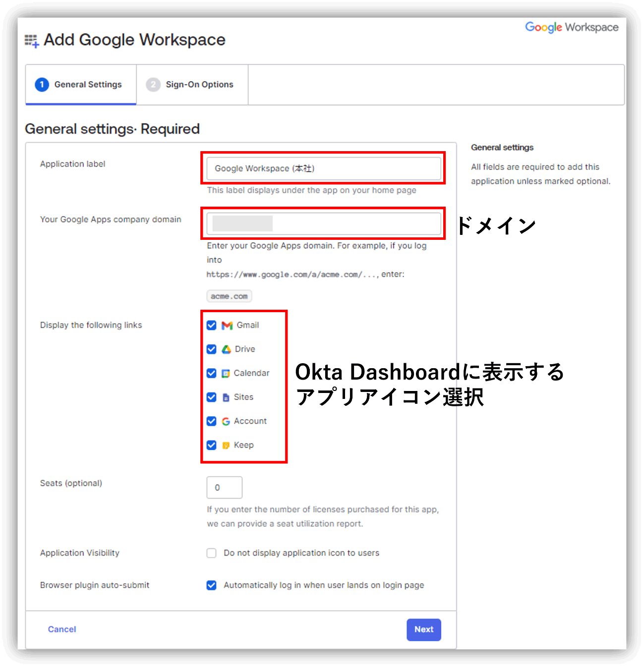Uncheck the Drive link checkbox
This screenshot has width=644, height=667.
click(x=212, y=349)
